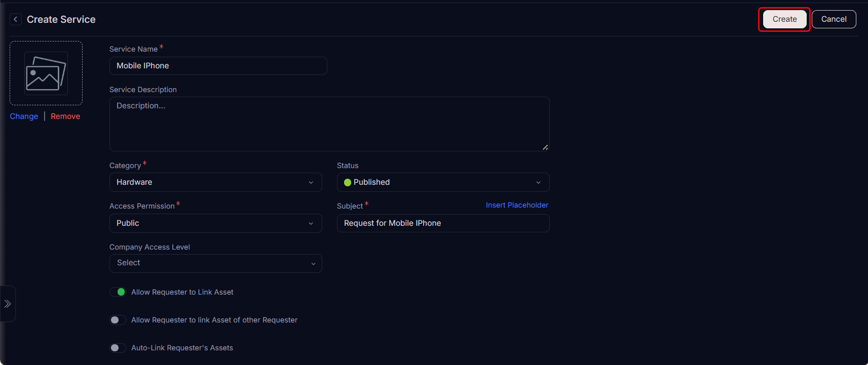This screenshot has height=365, width=868.
Task: Click the description resize handle corner
Action: point(545,147)
